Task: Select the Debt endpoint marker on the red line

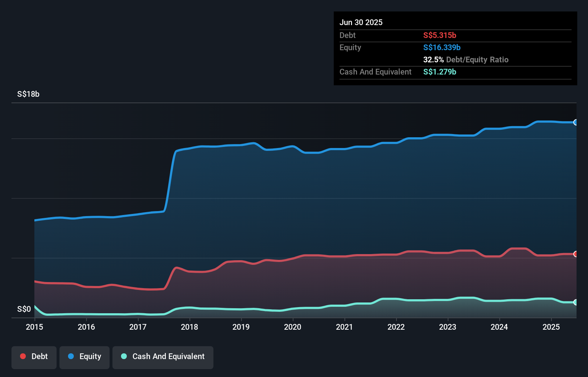Action: [575, 254]
